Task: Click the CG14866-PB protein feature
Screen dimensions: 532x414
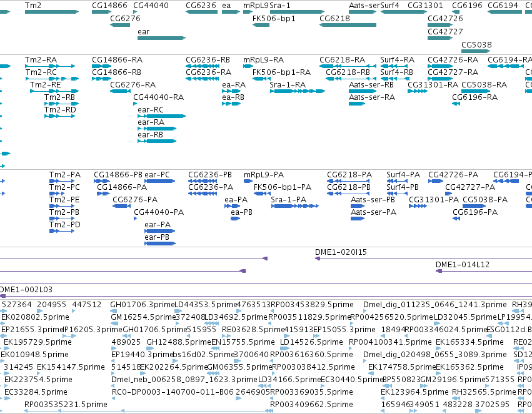Action: tap(102, 181)
